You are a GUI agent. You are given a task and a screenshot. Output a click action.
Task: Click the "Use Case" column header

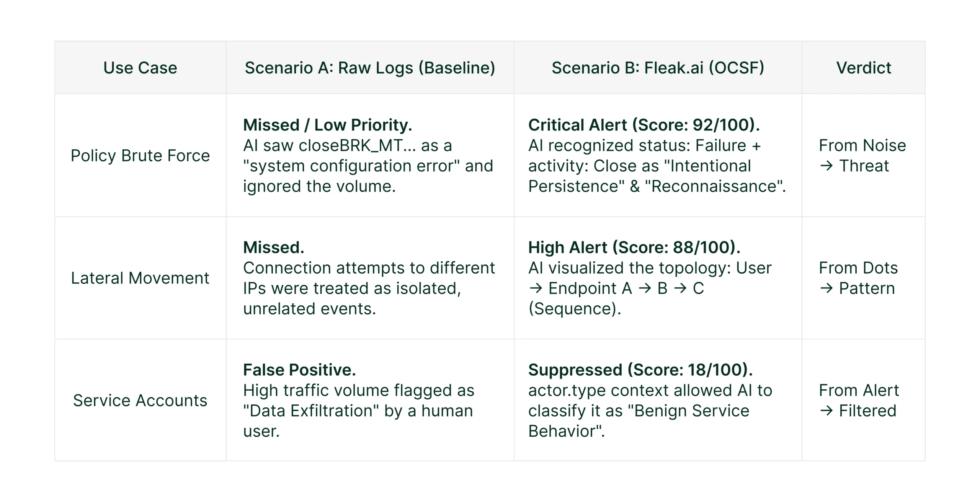pyautogui.click(x=140, y=68)
